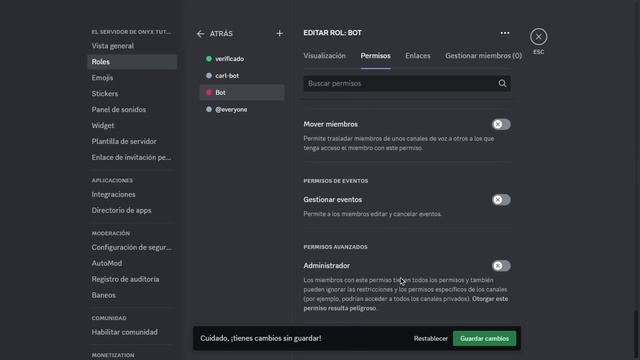
Task: Open Enlace de invitación personalizado entry
Action: [132, 157]
